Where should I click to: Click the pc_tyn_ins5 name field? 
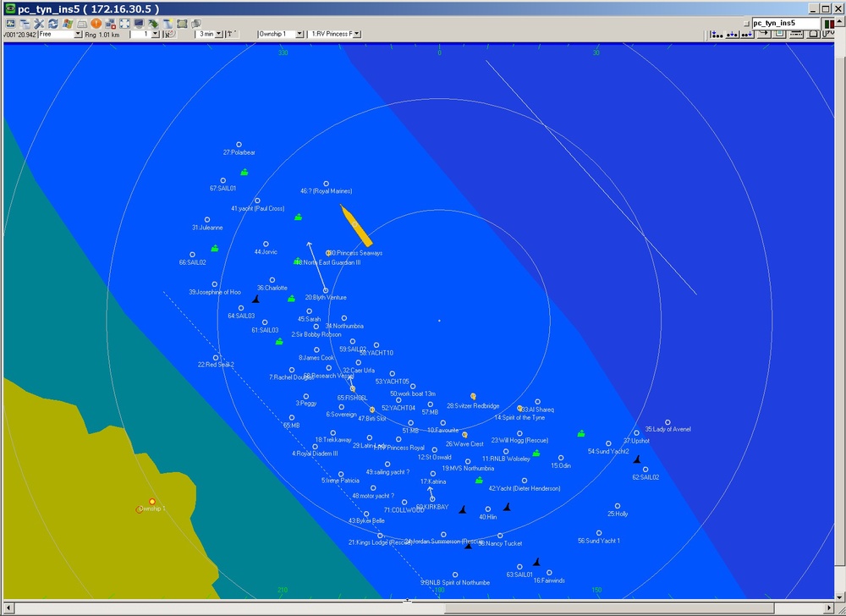coord(783,23)
